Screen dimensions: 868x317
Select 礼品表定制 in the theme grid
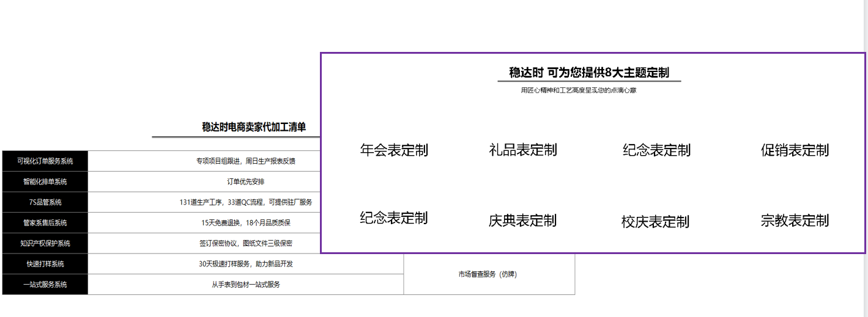click(523, 150)
